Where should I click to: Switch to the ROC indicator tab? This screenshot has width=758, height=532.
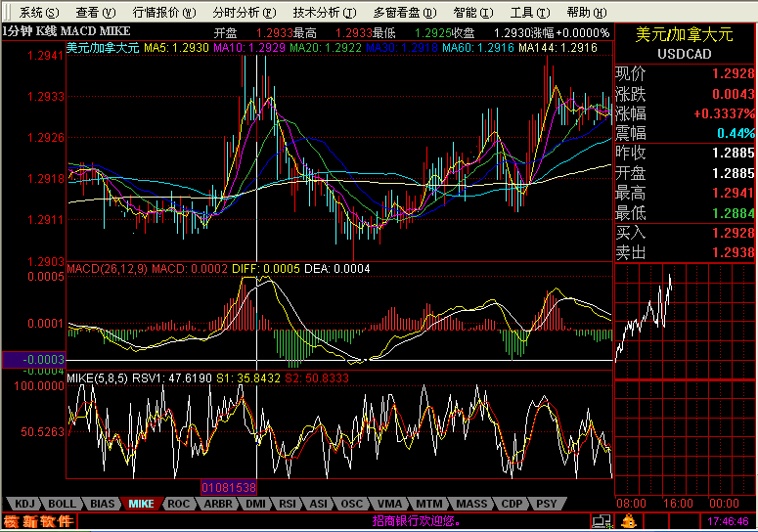pyautogui.click(x=178, y=504)
